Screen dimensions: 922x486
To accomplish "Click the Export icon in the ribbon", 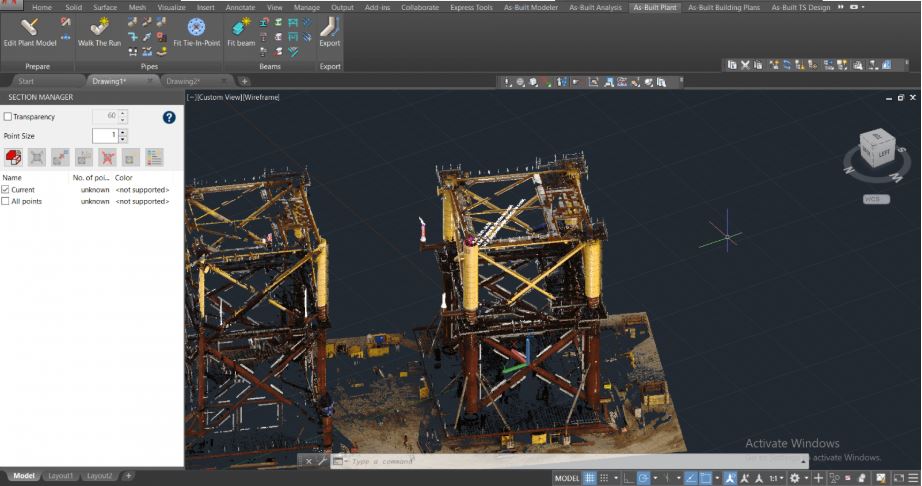I will pyautogui.click(x=329, y=31).
